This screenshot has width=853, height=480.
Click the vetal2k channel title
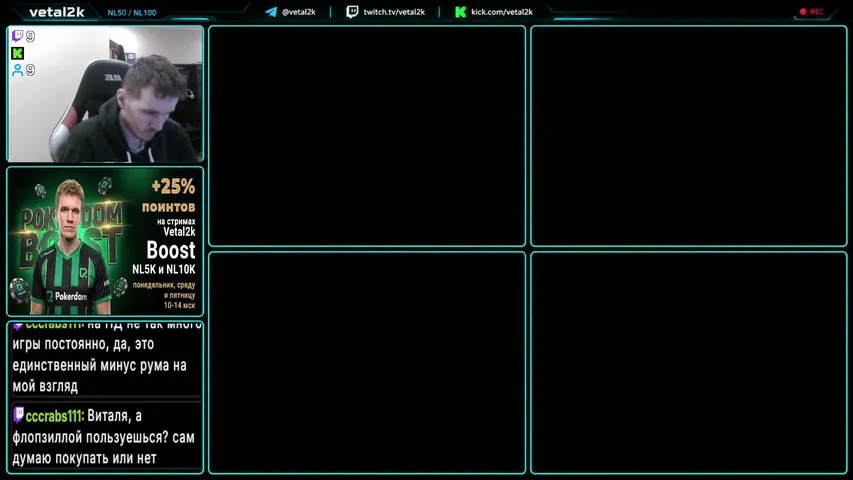click(57, 12)
